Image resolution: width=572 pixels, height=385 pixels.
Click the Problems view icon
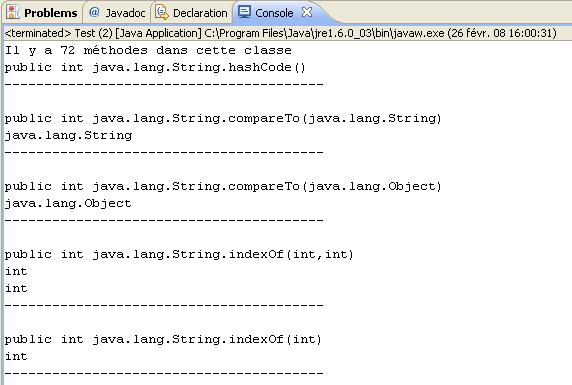click(x=13, y=12)
